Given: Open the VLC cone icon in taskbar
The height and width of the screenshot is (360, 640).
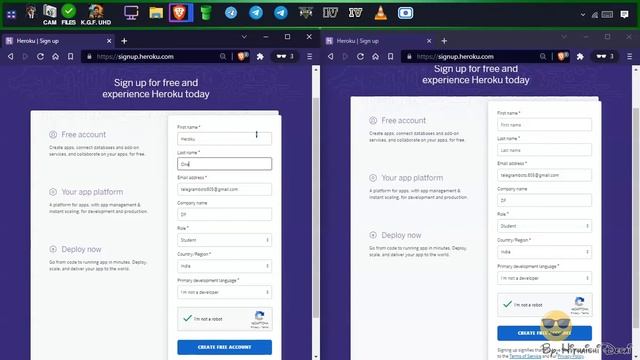Looking at the screenshot, I should tap(380, 13).
